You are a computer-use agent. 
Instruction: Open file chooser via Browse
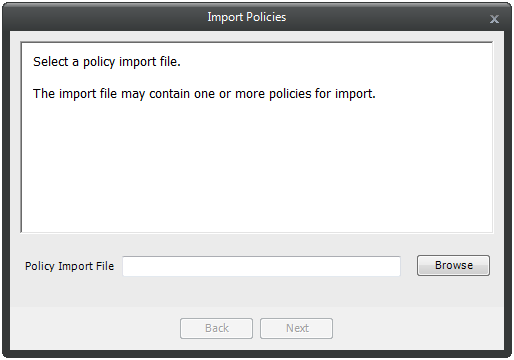coord(453,265)
